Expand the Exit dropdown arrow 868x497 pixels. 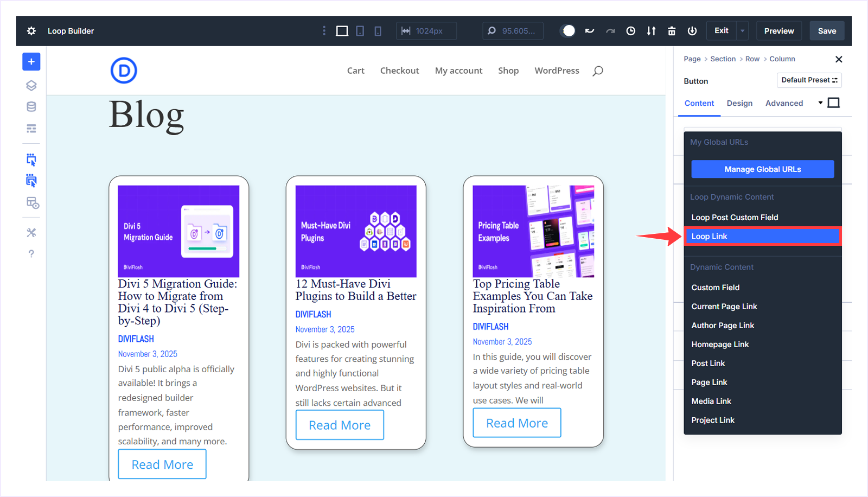pos(743,31)
